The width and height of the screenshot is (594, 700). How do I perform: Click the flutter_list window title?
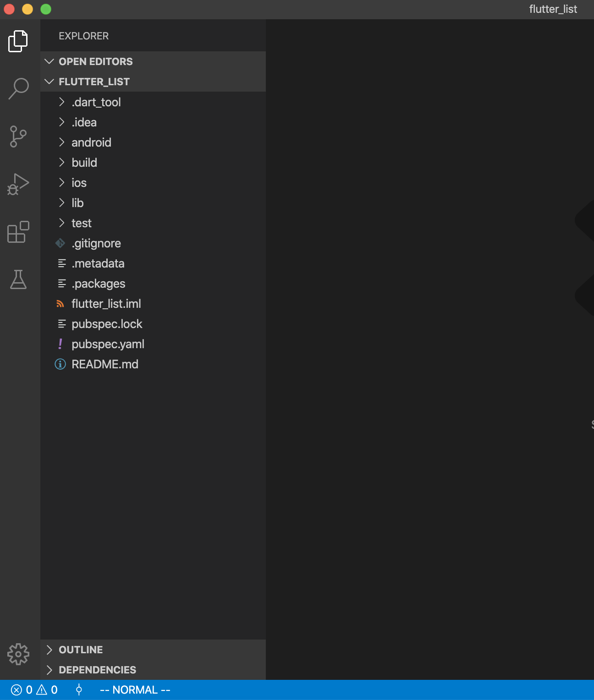tap(553, 9)
